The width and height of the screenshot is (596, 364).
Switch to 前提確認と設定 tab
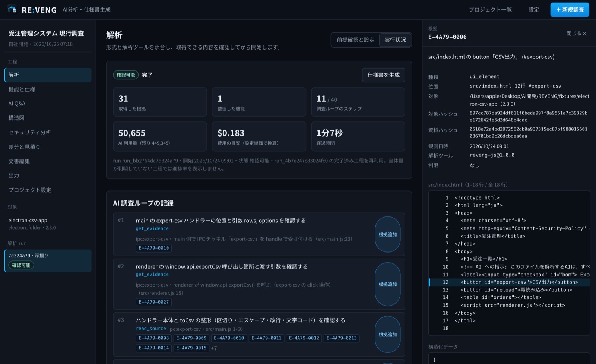click(355, 40)
